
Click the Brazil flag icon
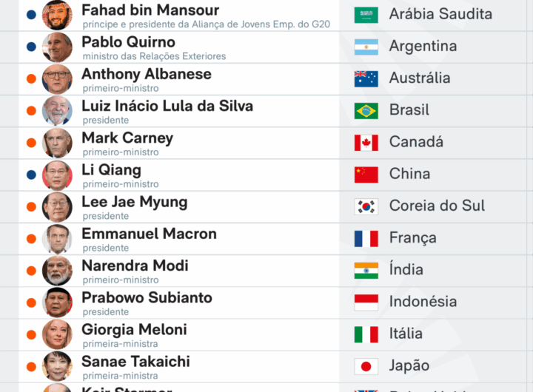click(366, 110)
